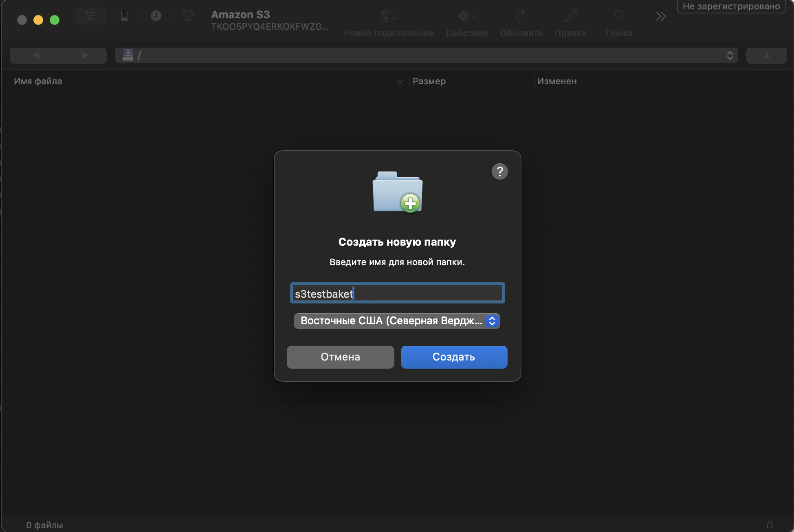Open the Действие gear menu
The image size is (794, 532).
[x=467, y=16]
